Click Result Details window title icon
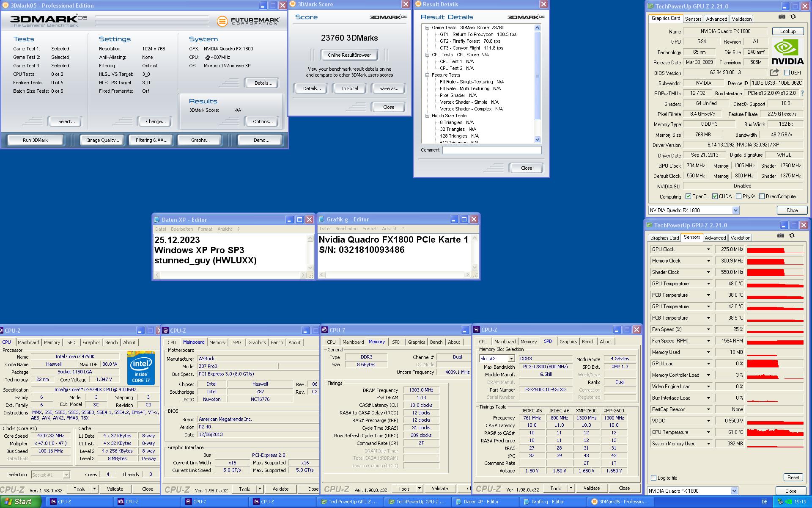The image size is (812, 508). click(418, 4)
